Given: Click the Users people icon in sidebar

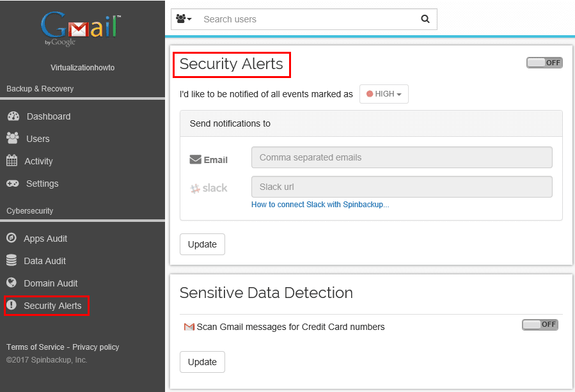Looking at the screenshot, I should (x=13, y=138).
